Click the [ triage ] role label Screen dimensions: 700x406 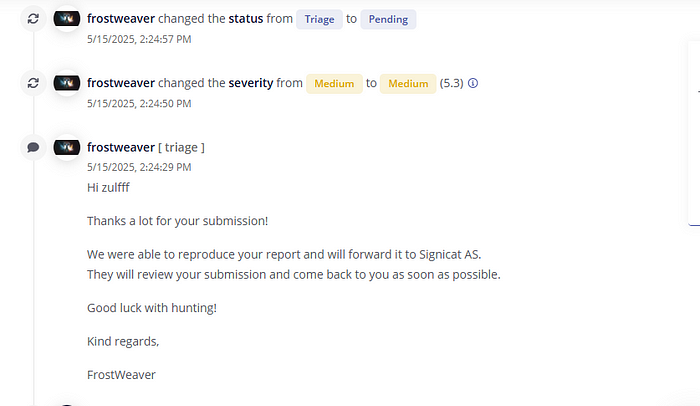click(x=181, y=147)
